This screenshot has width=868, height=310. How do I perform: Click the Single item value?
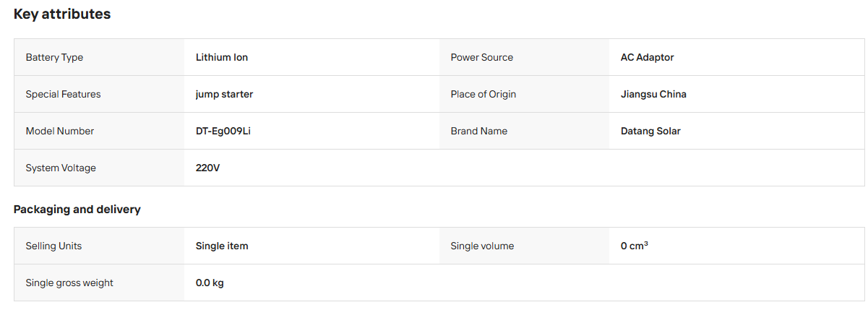click(x=222, y=246)
